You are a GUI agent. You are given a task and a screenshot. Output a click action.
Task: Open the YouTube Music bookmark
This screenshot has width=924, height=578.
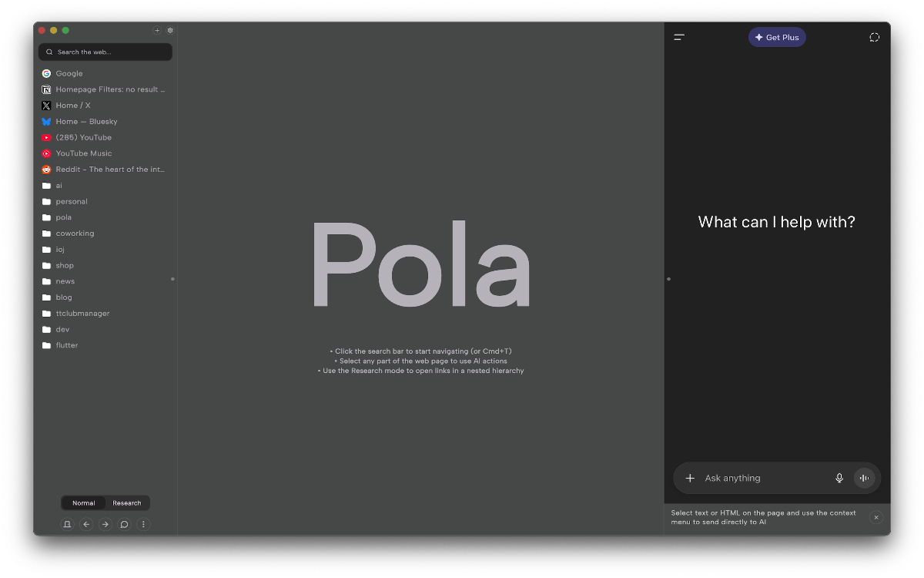[105, 153]
